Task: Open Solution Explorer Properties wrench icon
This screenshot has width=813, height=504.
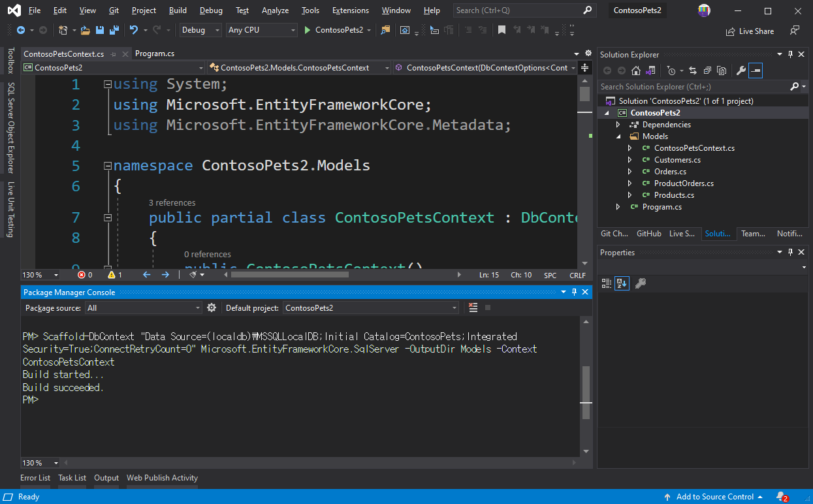Action: click(x=741, y=71)
